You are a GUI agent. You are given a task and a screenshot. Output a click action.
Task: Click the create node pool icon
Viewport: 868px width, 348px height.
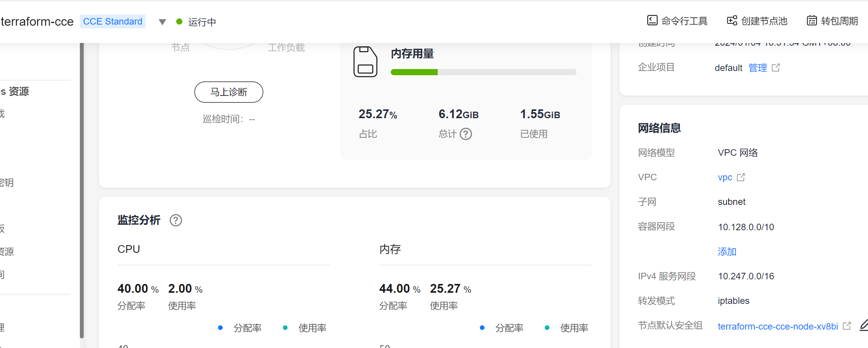pyautogui.click(x=732, y=20)
